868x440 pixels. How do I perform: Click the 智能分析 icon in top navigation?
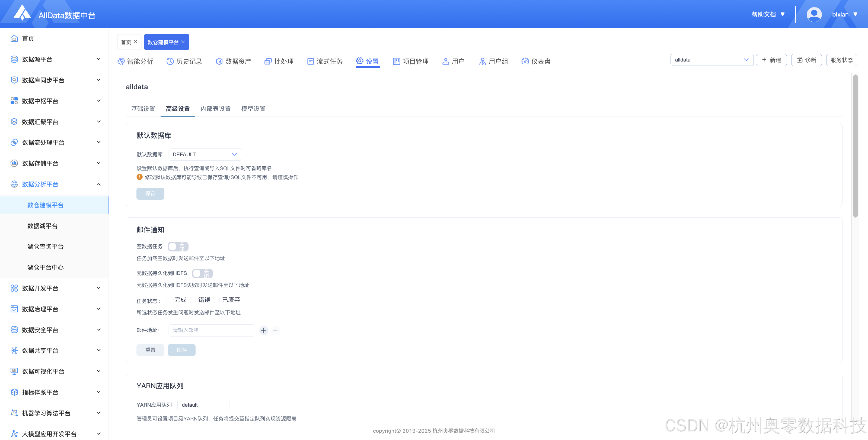coord(121,61)
